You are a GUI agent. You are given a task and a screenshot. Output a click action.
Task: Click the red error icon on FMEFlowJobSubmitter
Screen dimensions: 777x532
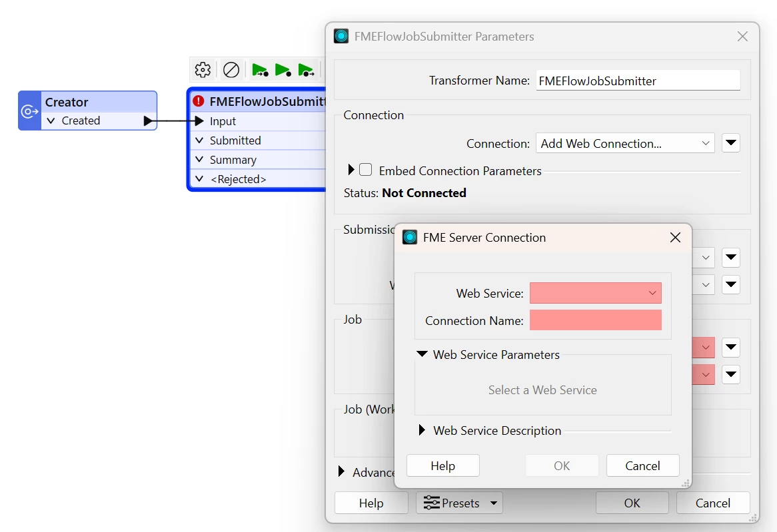tap(199, 101)
